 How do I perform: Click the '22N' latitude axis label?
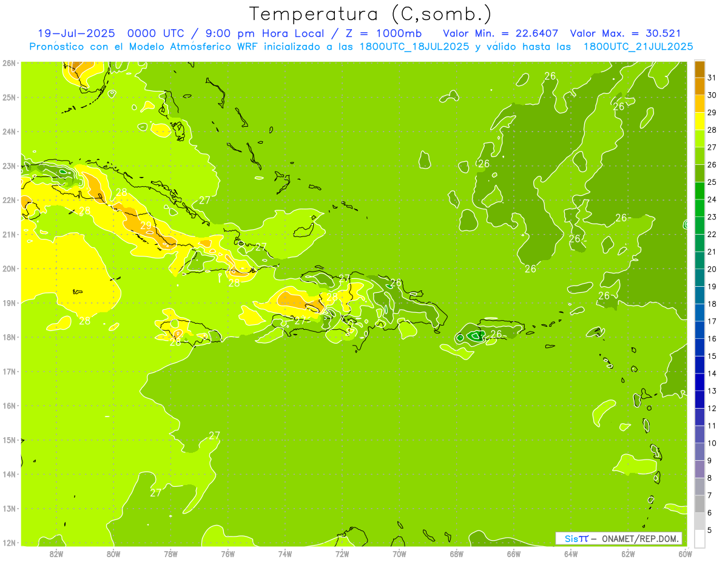(9, 200)
